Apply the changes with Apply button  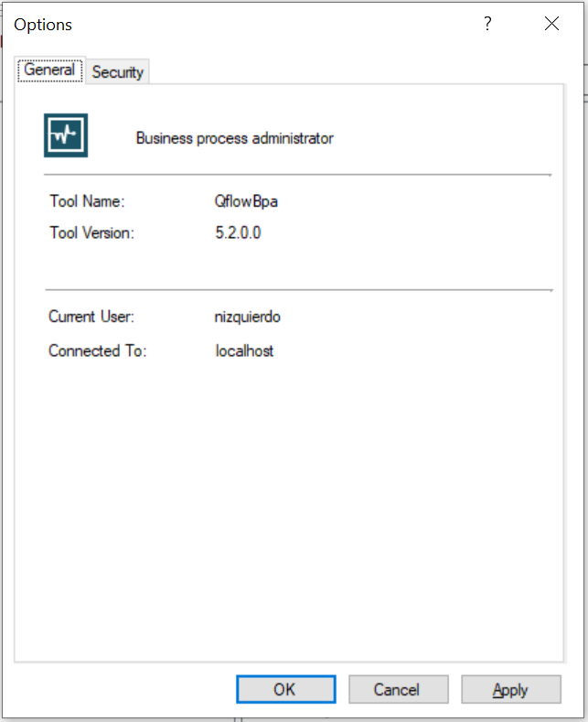point(511,689)
